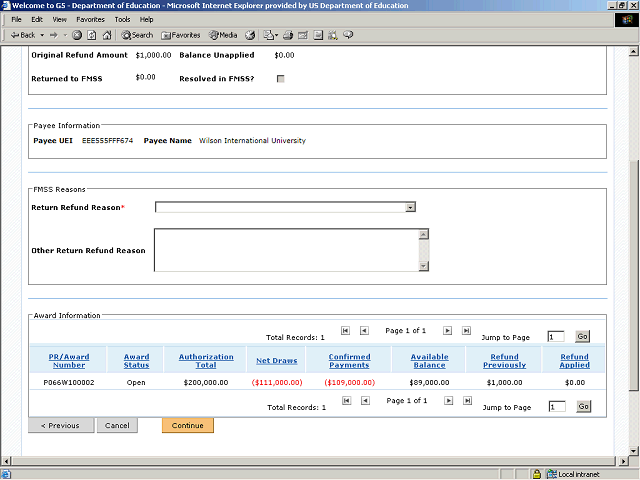Open the Favorites toolbar button
Image resolution: width=640 pixels, height=480 pixels.
click(180, 35)
